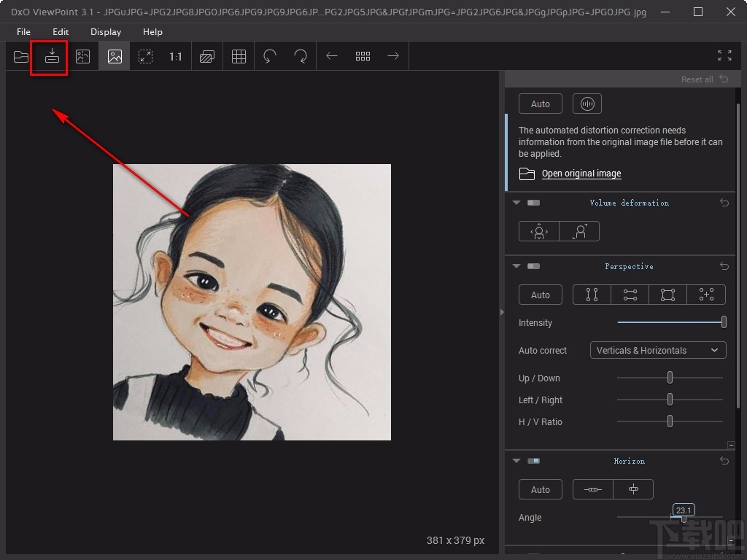
Task: Toggle the Horizon correction switch
Action: tap(533, 460)
